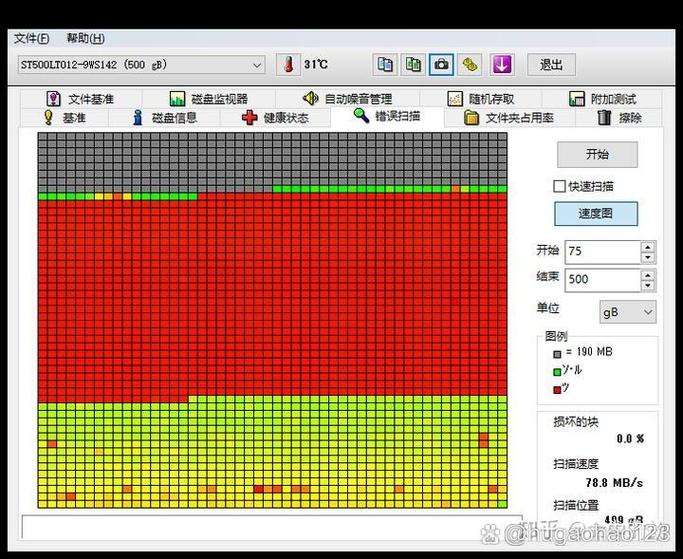Open the 文件(F) menu
The height and width of the screenshot is (559, 683).
click(31, 38)
